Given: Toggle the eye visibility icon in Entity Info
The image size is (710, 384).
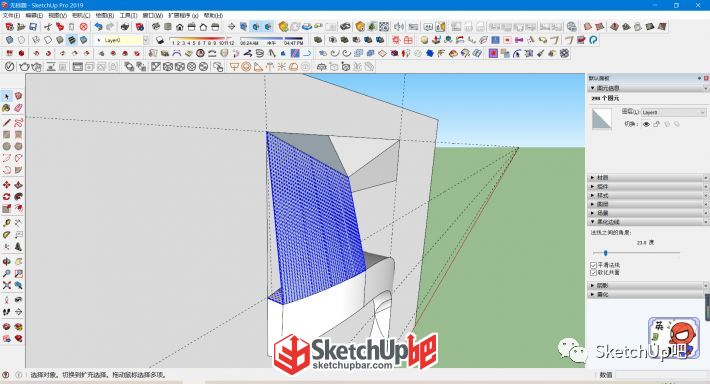Looking at the screenshot, I should [x=646, y=124].
